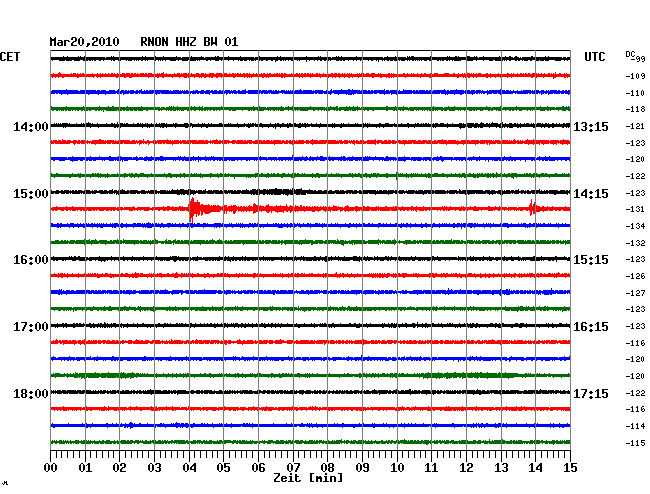
Task: Select minute 12 on the time axis
Action: click(x=466, y=468)
